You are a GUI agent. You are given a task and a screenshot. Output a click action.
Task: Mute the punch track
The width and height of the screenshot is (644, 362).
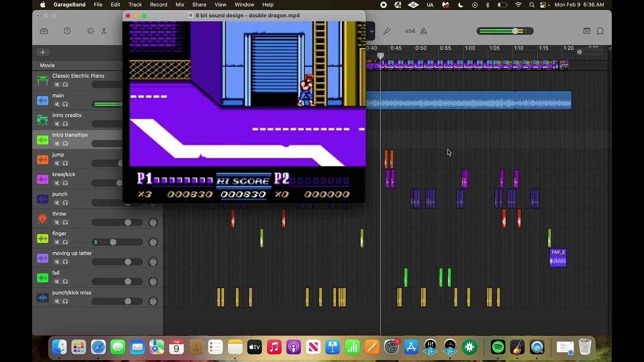57,203
